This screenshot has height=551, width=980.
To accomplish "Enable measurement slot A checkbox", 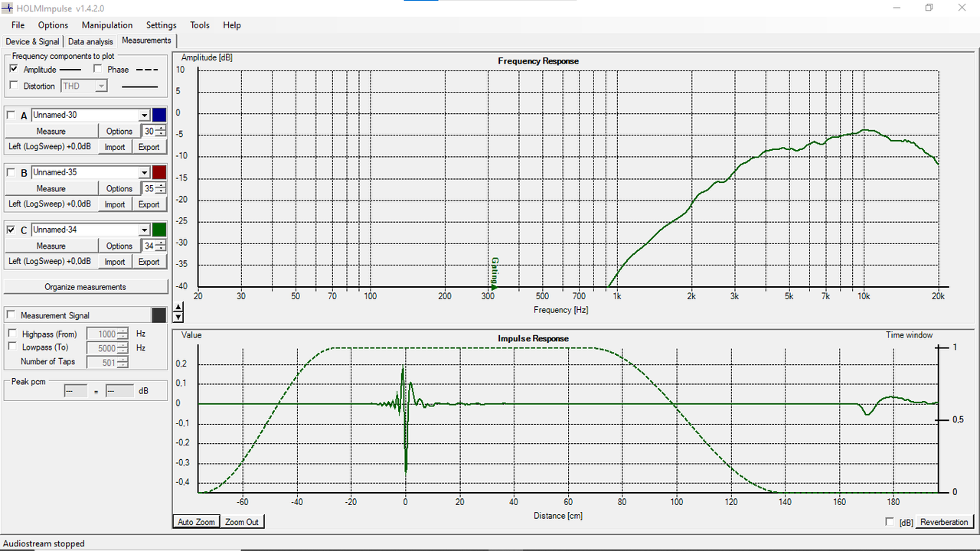I will (11, 115).
